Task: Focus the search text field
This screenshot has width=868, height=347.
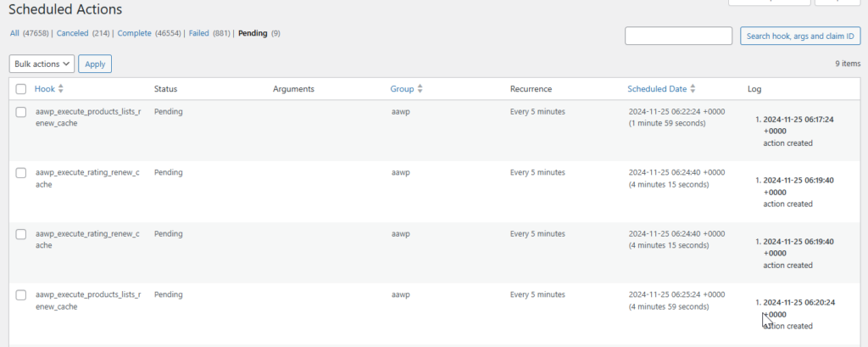Action: point(678,36)
